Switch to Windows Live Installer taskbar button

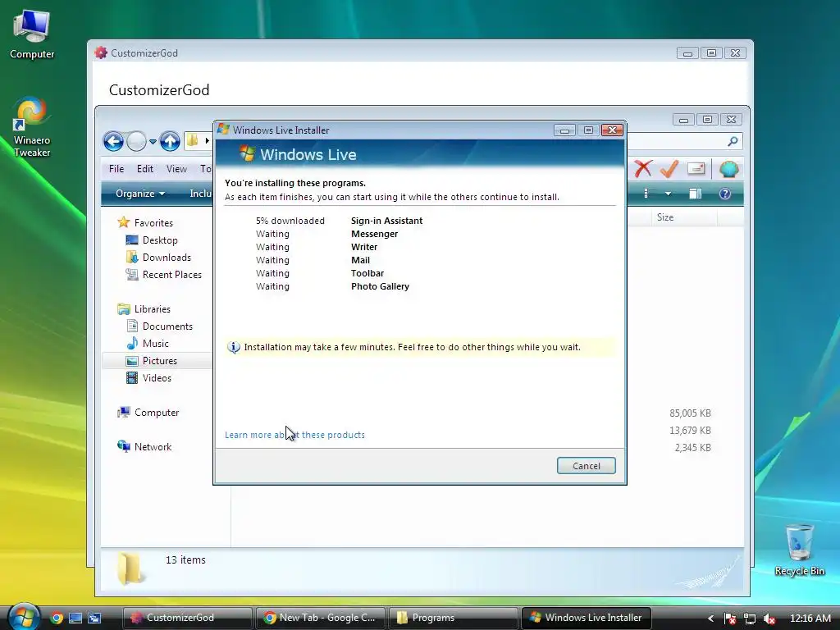tap(586, 618)
